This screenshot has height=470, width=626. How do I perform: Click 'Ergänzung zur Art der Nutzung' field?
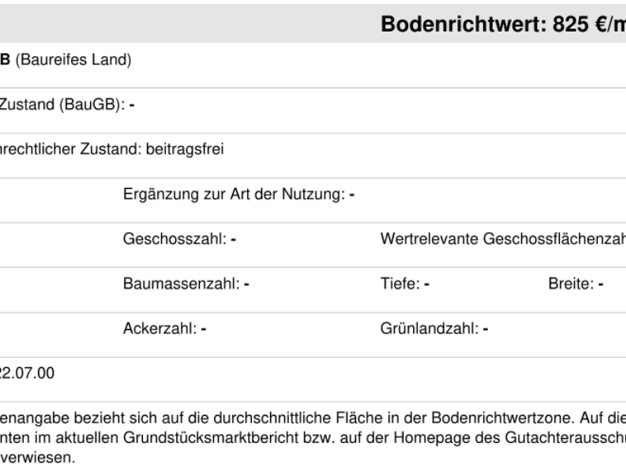239,194
